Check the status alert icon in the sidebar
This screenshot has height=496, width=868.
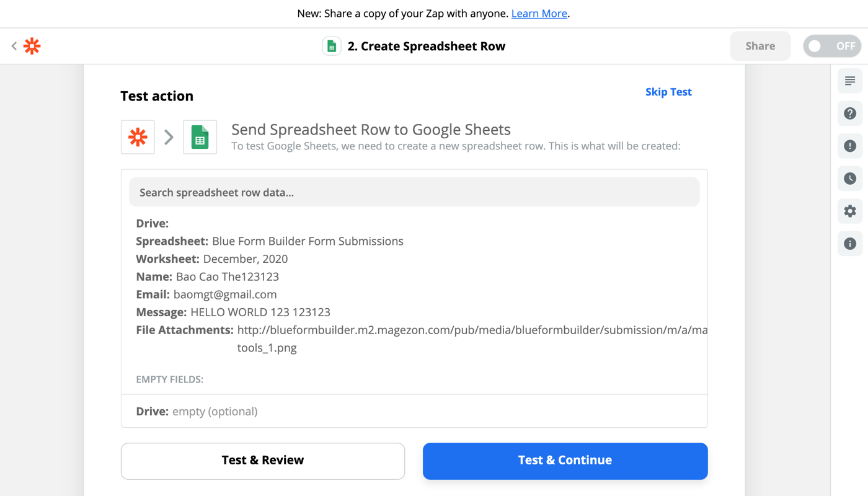pyautogui.click(x=849, y=146)
